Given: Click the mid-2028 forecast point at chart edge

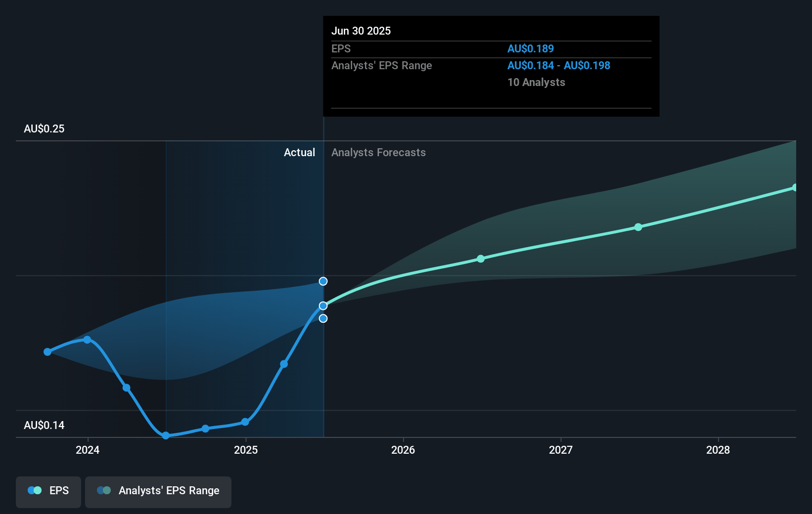Looking at the screenshot, I should pyautogui.click(x=795, y=188).
